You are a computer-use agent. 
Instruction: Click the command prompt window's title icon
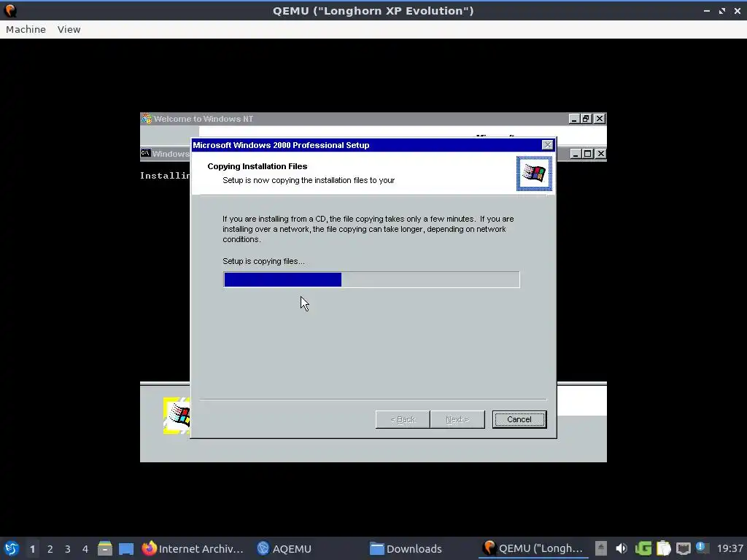point(146,153)
